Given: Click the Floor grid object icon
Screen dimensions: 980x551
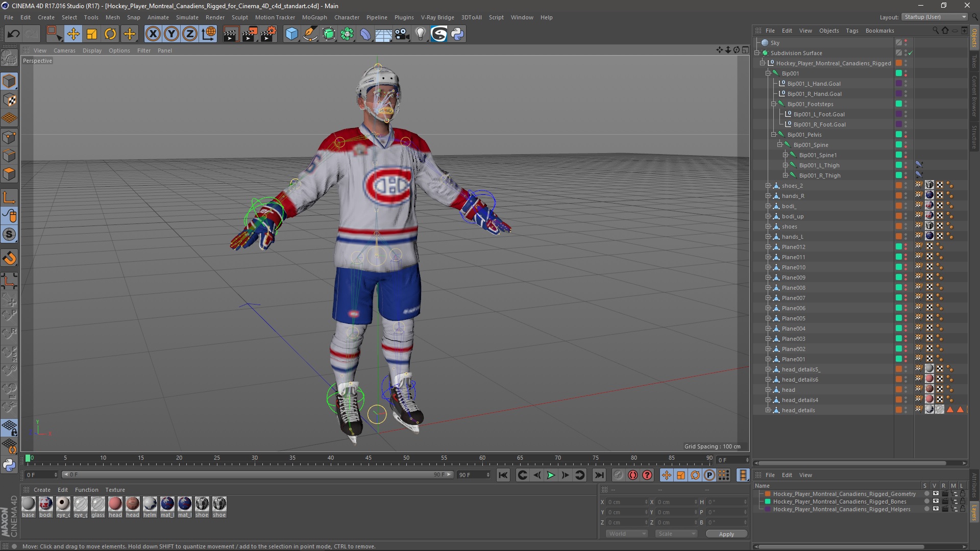Looking at the screenshot, I should [383, 34].
